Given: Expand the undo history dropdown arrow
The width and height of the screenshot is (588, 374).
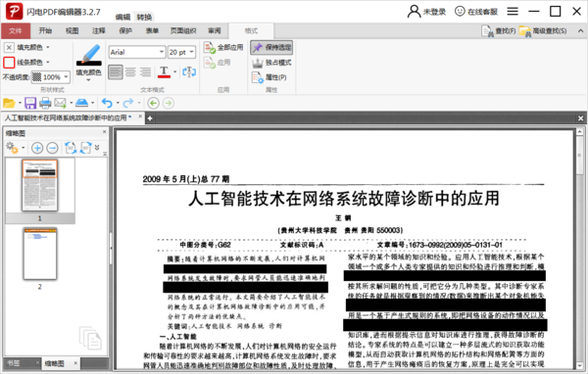Looking at the screenshot, I should point(118,103).
